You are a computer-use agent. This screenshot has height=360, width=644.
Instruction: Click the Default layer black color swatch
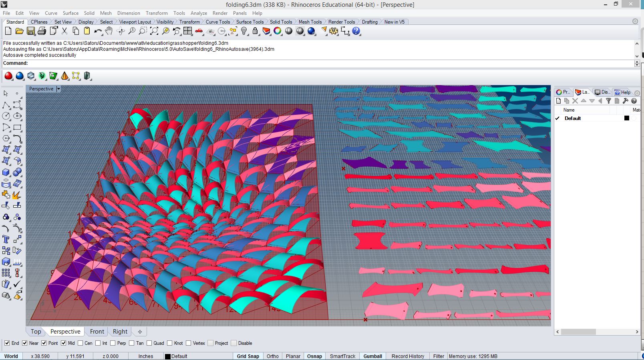pyautogui.click(x=627, y=118)
